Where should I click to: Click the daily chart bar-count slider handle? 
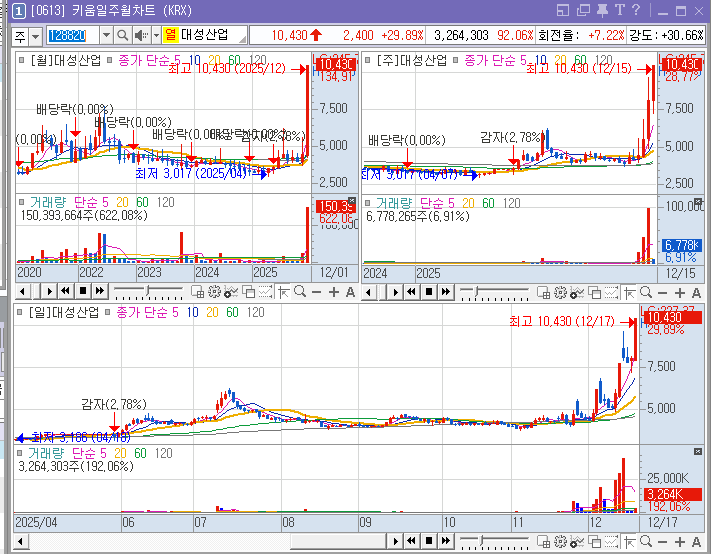coord(482,539)
